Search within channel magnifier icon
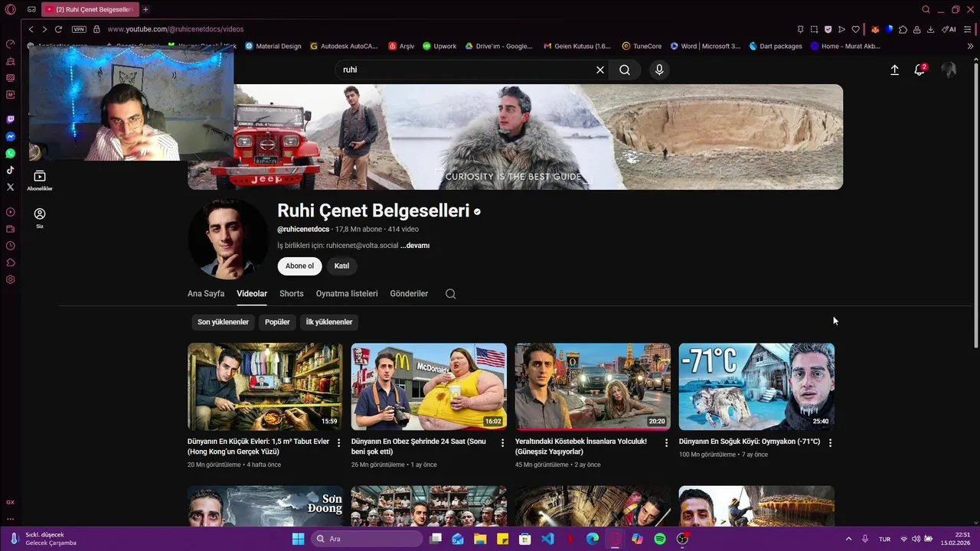 click(x=450, y=294)
